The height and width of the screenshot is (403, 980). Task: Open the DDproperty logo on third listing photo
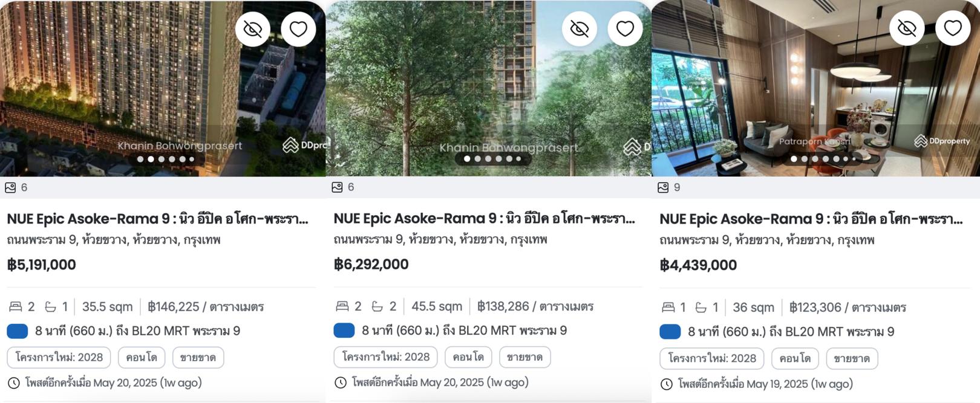pyautogui.click(x=942, y=141)
